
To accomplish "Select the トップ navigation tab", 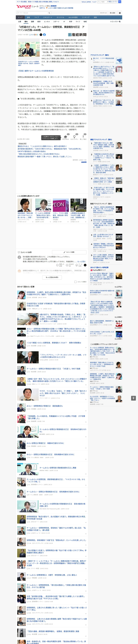I will pos(20,17).
